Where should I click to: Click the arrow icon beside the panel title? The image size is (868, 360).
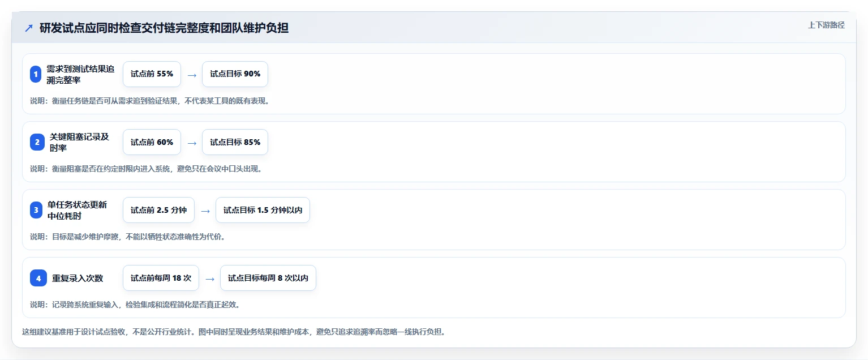click(x=29, y=28)
